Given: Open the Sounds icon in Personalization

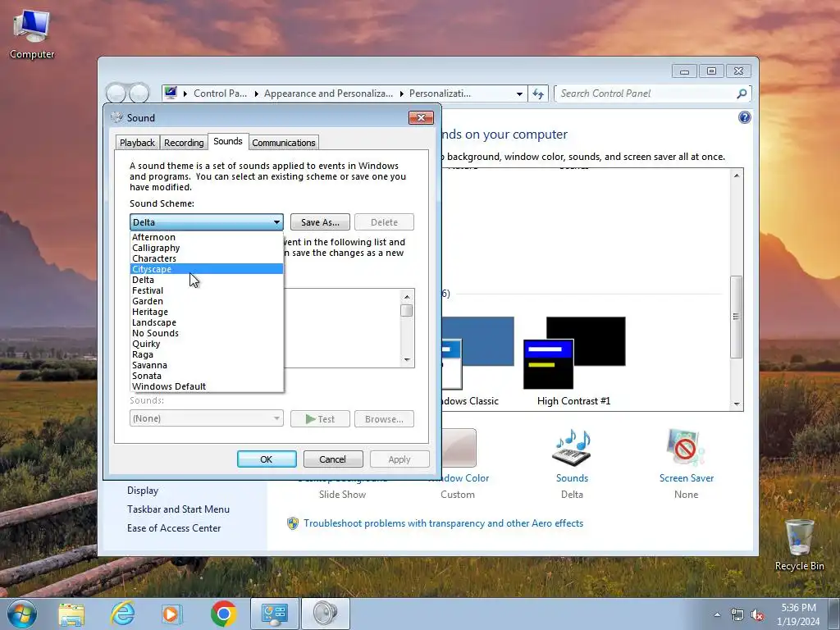Looking at the screenshot, I should click(x=572, y=447).
